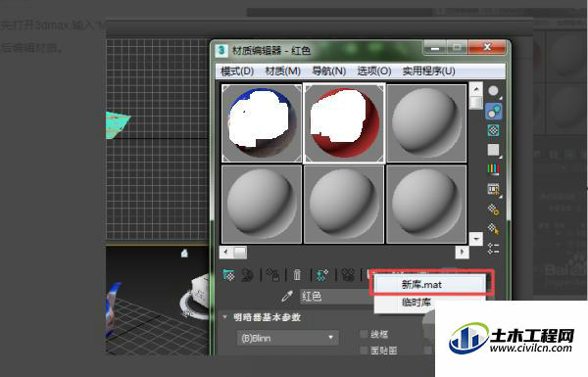Select the red material sample slot
This screenshot has width=588, height=377.
(344, 123)
